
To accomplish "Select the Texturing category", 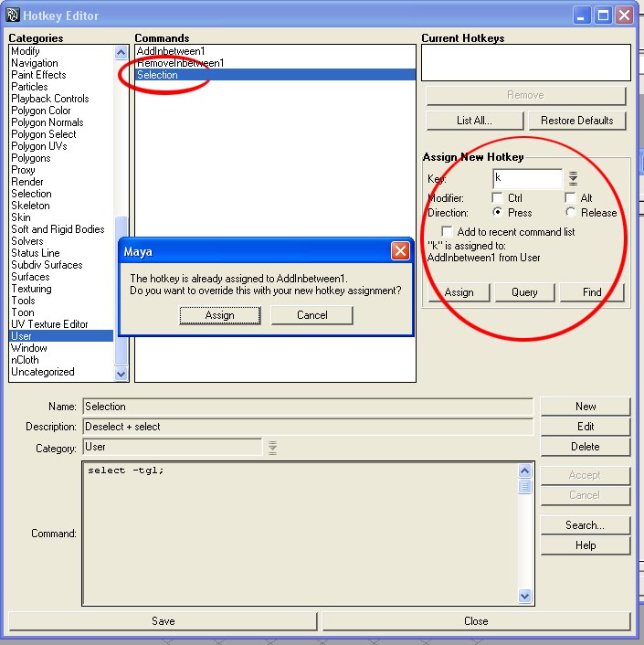I will [61, 289].
